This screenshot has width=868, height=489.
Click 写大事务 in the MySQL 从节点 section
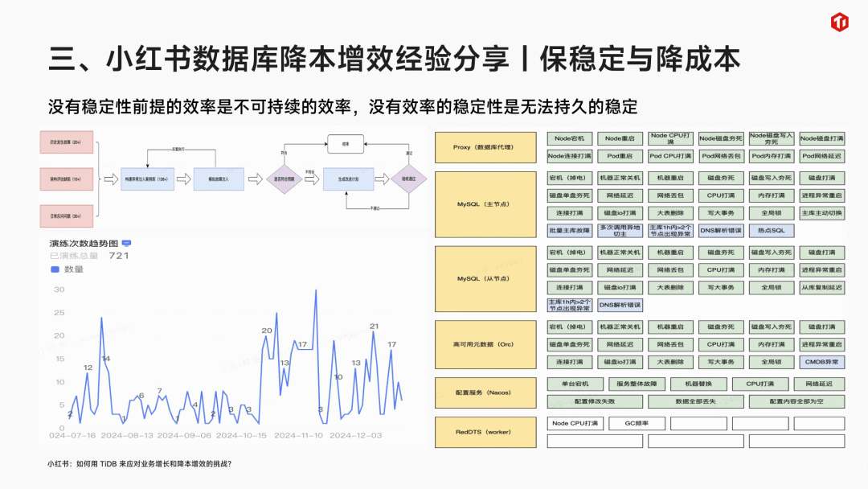[x=721, y=287]
